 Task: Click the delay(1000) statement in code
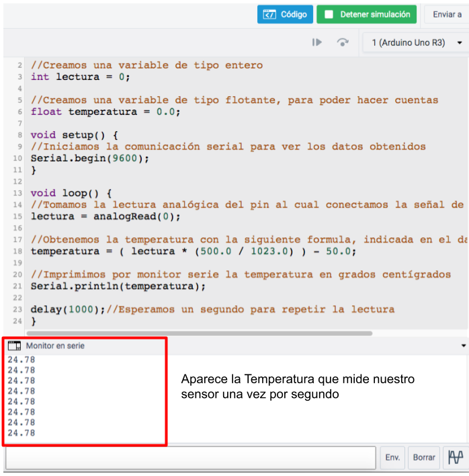point(67,309)
